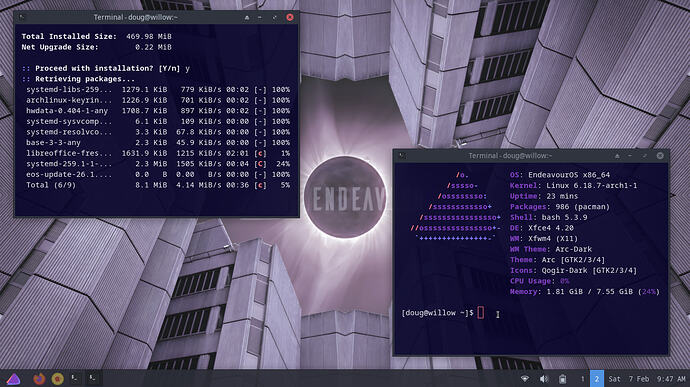This screenshot has width=690, height=387.
Task: Switch to workspace 1
Action: pyautogui.click(x=582, y=379)
